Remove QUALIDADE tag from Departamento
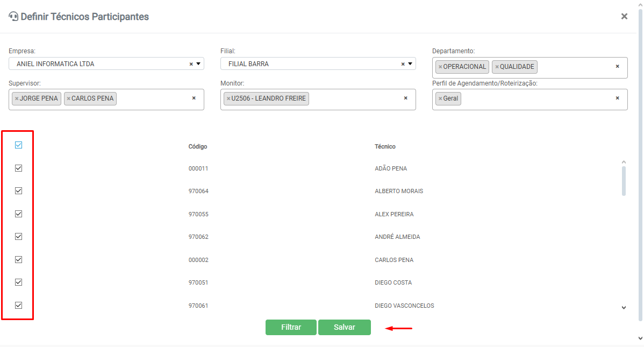 pos(497,67)
